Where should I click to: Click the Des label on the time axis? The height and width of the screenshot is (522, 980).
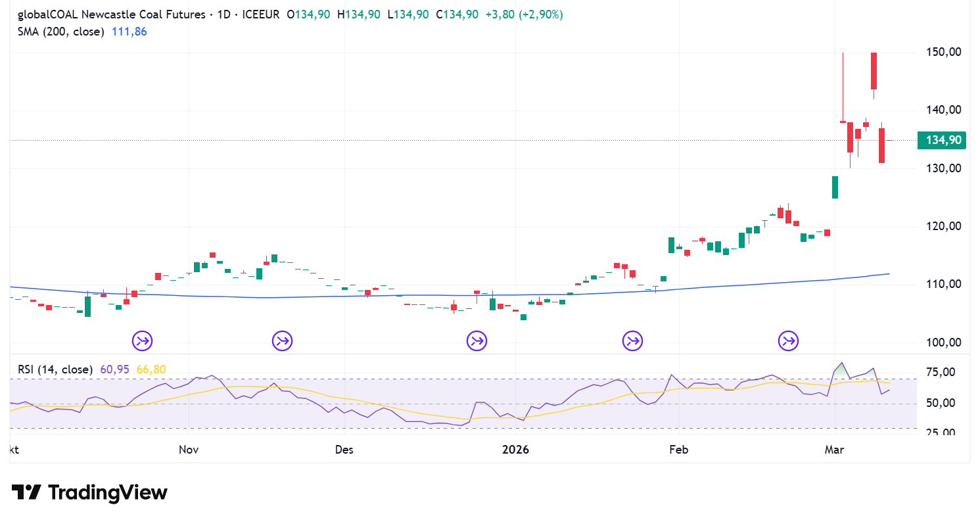[x=344, y=450]
